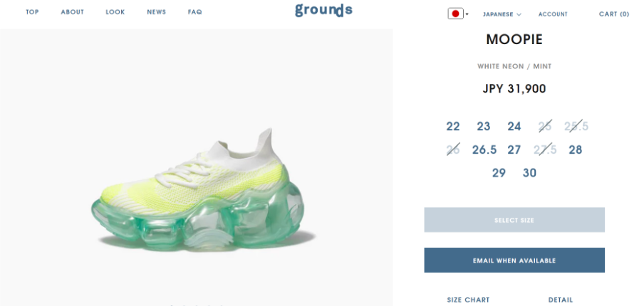This screenshot has width=644, height=306.
Task: Open the TOP menu item
Action: [x=33, y=12]
